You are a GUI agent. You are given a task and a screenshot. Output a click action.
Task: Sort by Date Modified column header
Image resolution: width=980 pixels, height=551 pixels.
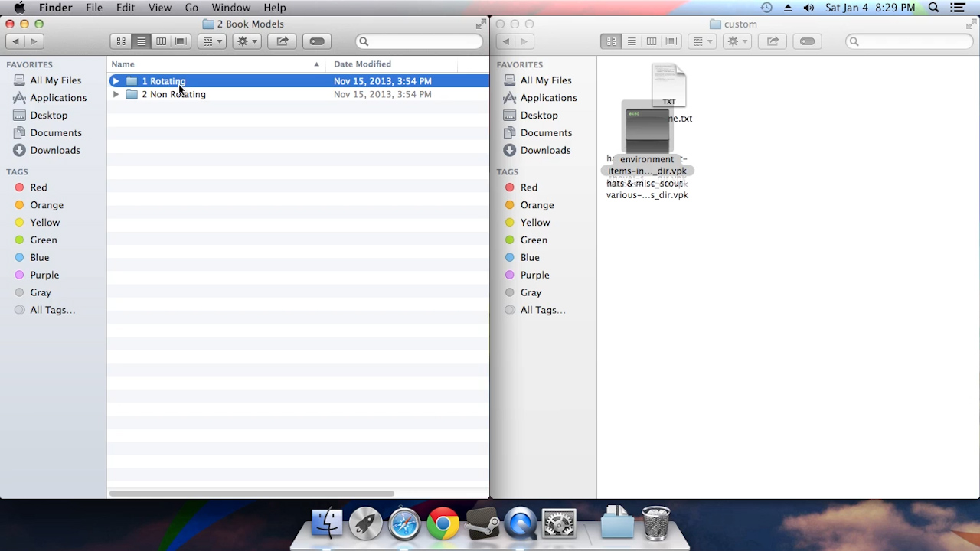pos(392,64)
